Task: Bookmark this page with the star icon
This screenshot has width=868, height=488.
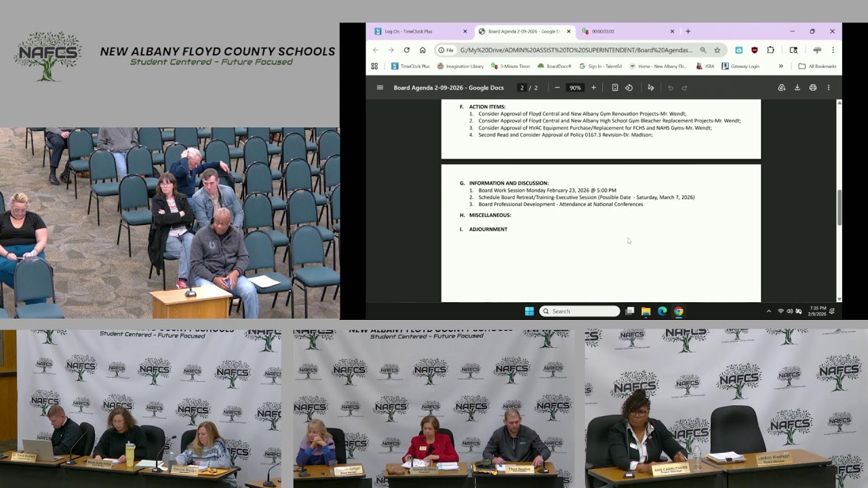Action: (717, 50)
